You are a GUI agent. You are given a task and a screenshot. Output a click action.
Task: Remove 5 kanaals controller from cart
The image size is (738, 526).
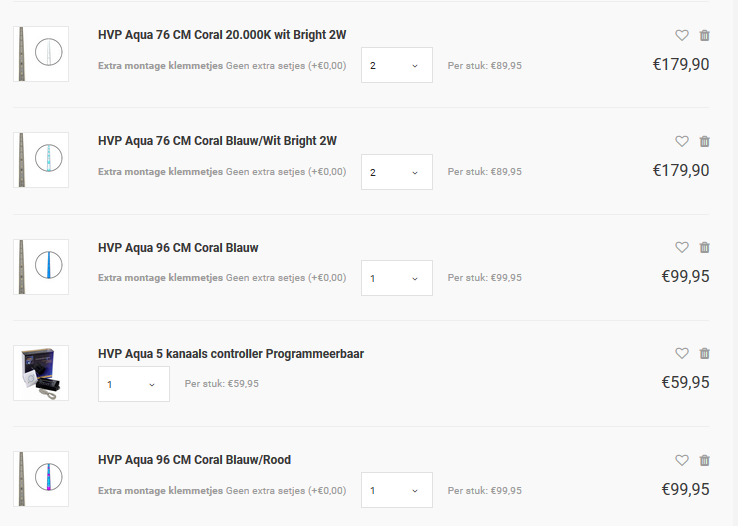pyautogui.click(x=704, y=353)
